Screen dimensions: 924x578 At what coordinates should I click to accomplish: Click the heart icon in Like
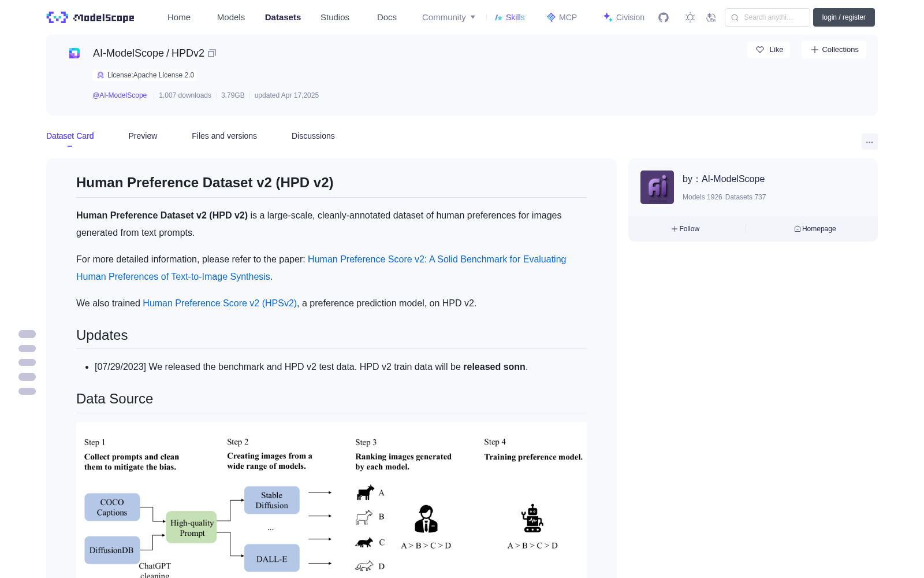pos(760,50)
